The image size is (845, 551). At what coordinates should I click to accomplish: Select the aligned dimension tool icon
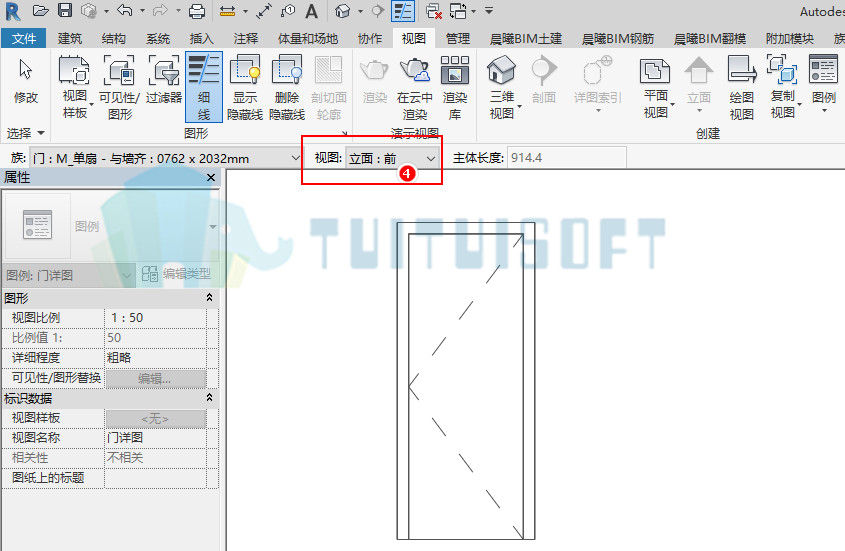tap(227, 11)
